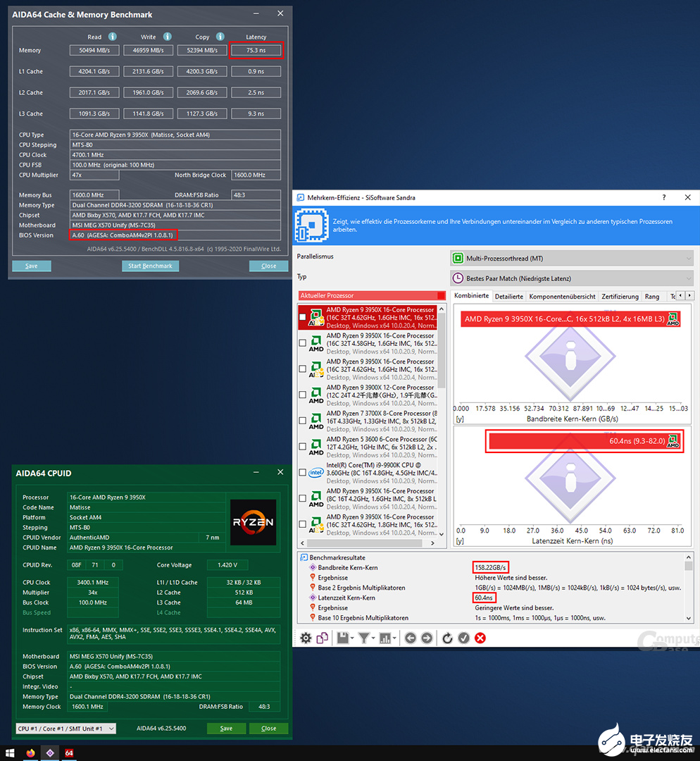Check the third Ryzen 9 3950X list checkbox
This screenshot has height=761, width=700.
click(303, 369)
